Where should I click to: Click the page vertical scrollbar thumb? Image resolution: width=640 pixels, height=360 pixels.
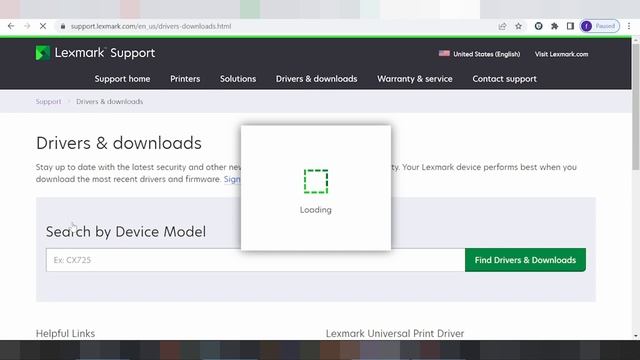pyautogui.click(x=636, y=106)
